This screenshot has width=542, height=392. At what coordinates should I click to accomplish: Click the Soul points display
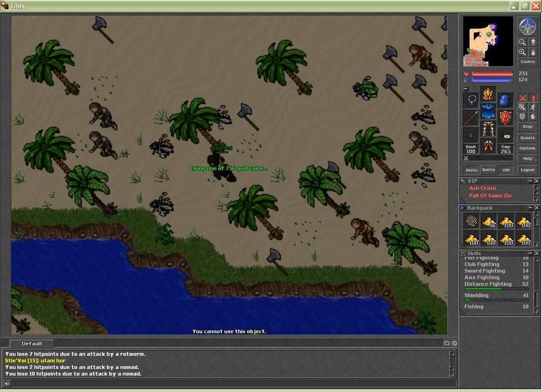pos(471,149)
